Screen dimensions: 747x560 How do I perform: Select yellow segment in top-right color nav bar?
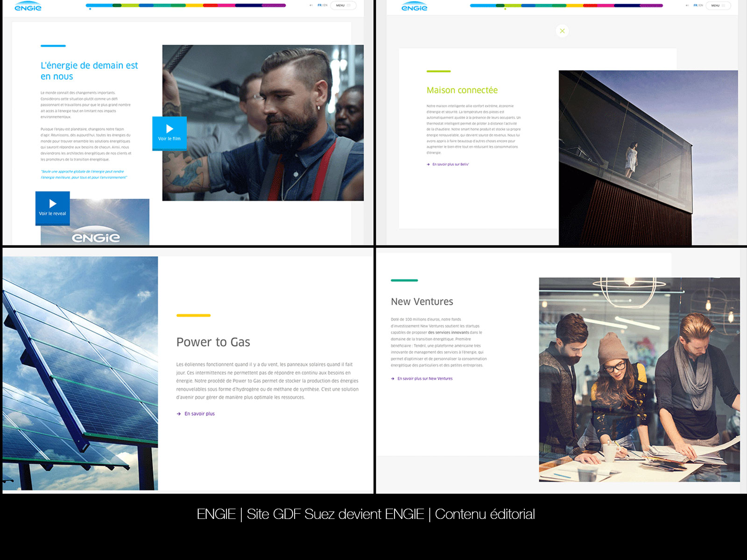click(575, 5)
